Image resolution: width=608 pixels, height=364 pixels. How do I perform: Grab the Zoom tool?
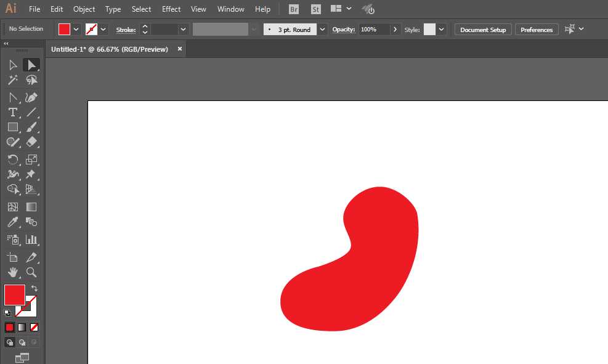pos(32,273)
